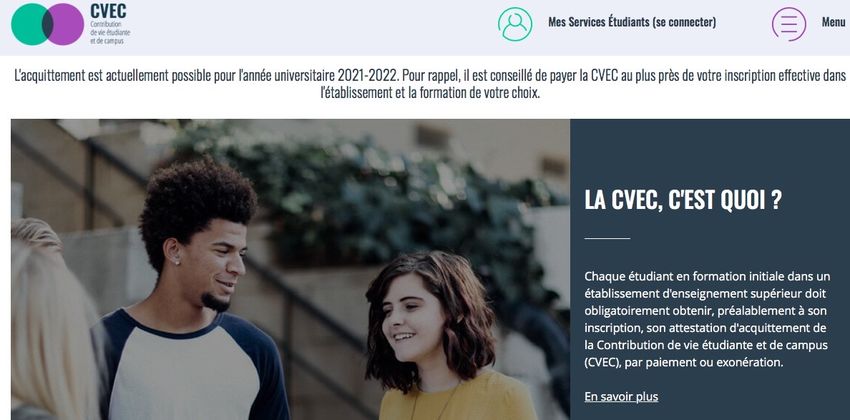Viewport: 850px width, 420px height.
Task: Open the teal user account icon
Action: (x=515, y=24)
